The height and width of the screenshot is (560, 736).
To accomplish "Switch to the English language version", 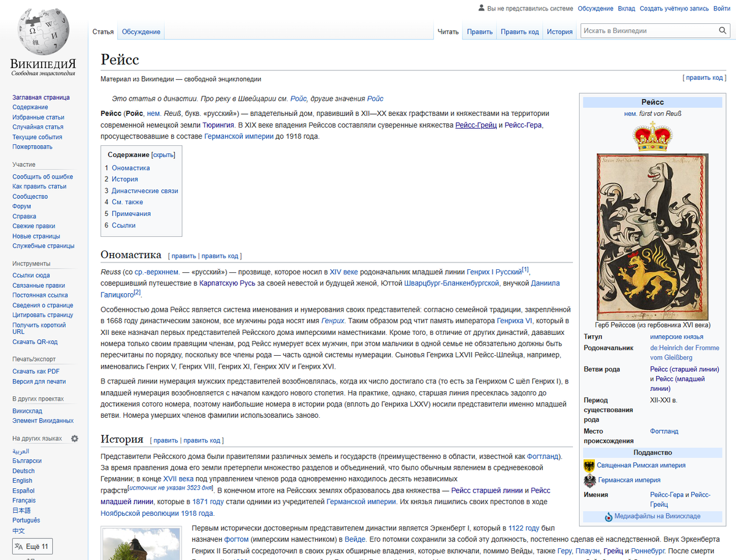I will click(23, 481).
